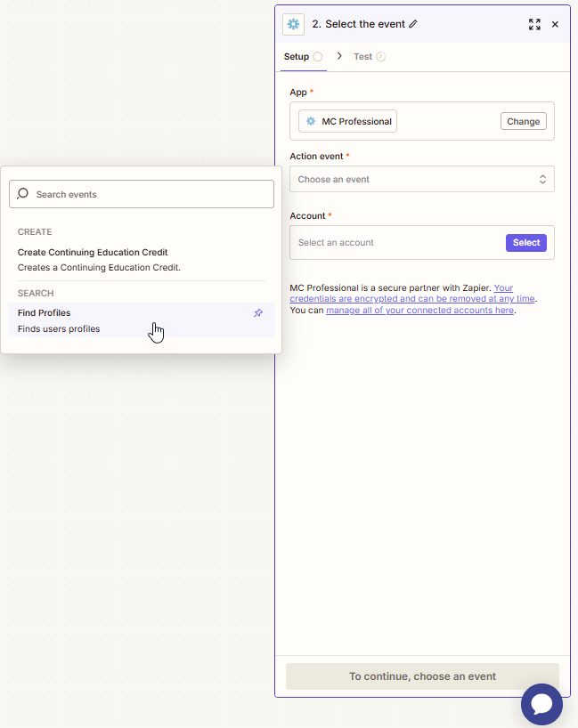Click 'Creates a Continuing Education Credit.' description

tap(99, 267)
